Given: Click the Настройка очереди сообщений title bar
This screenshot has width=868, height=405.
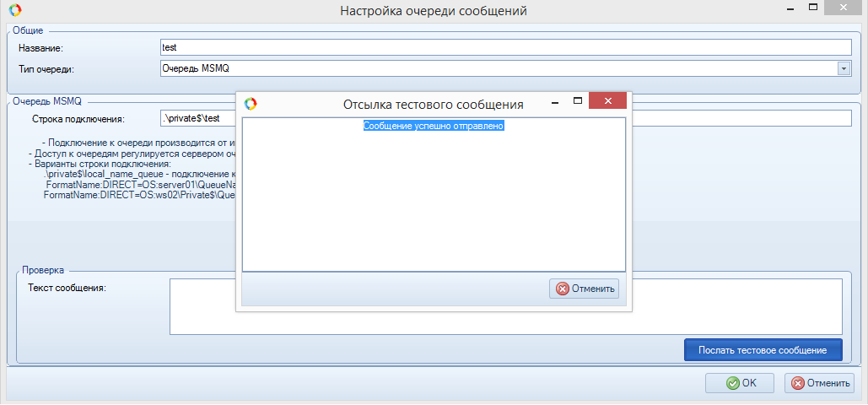Looking at the screenshot, I should click(x=433, y=11).
